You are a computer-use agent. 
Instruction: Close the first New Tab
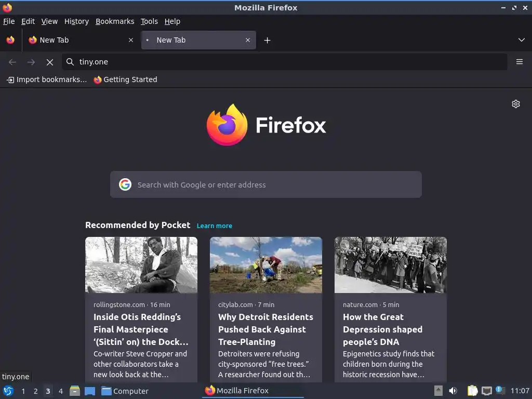130,40
